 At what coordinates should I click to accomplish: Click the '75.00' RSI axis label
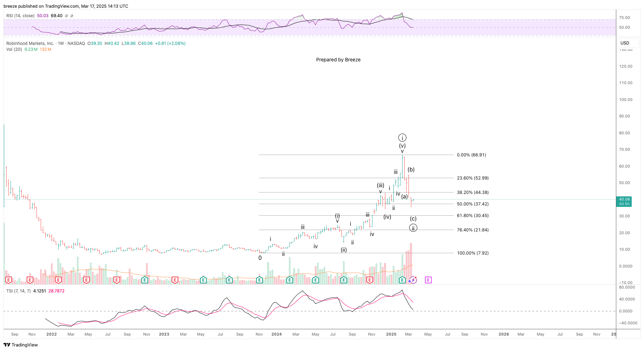pyautogui.click(x=625, y=18)
